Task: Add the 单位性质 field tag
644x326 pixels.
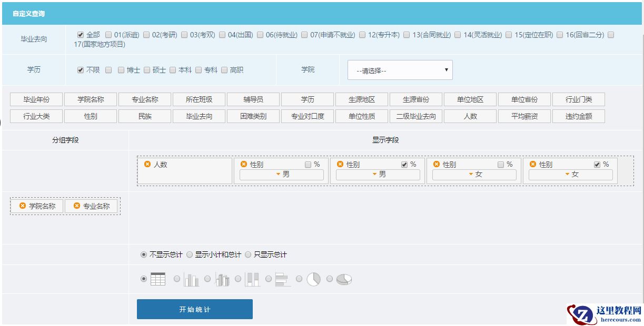Action: pyautogui.click(x=362, y=116)
